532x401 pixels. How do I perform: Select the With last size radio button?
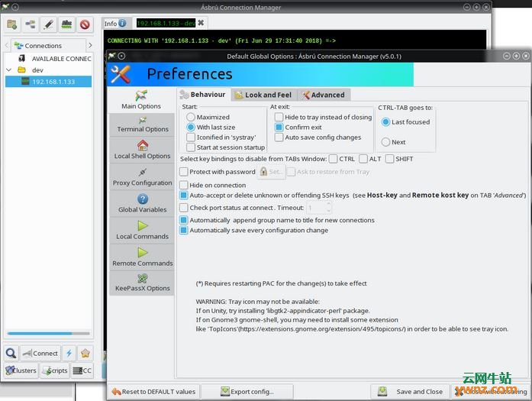pyautogui.click(x=191, y=128)
